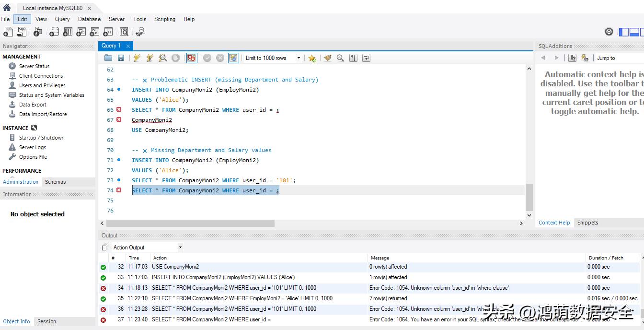Screen dimensions: 644x330
Task: Open Server Status in Navigator
Action: [34, 66]
